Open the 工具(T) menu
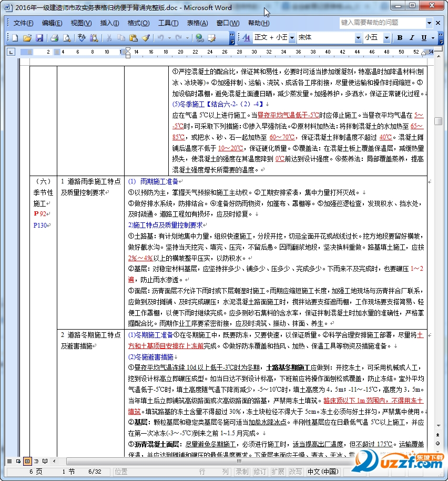Image resolution: width=448 pixels, height=481 pixels. pyautogui.click(x=168, y=23)
